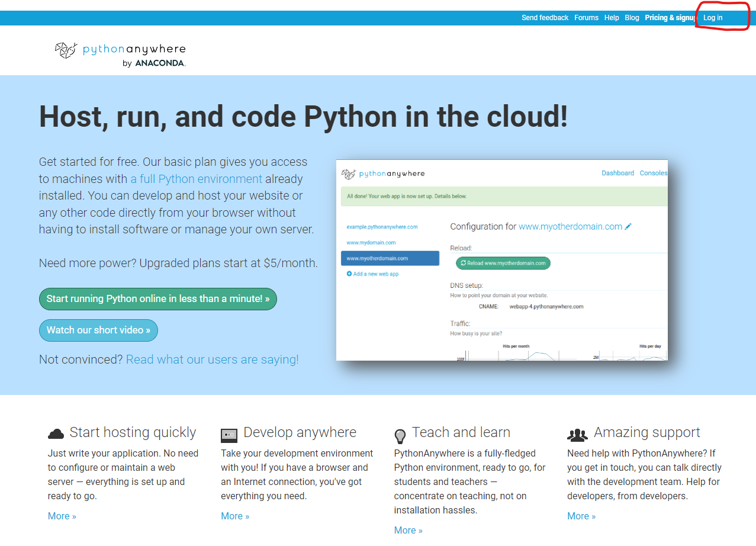Click Start running Python online button
Screen dimensions: 756x546
pyautogui.click(x=158, y=298)
